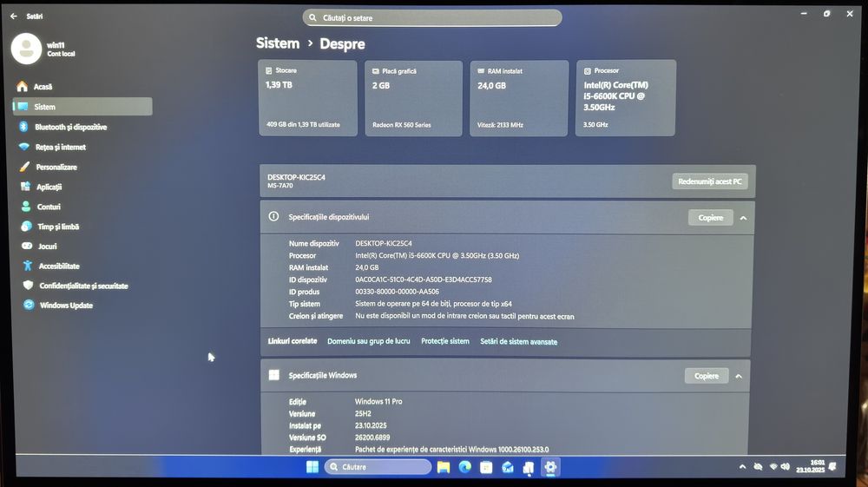Copy device specifications with Copiere
This screenshot has width=868, height=487.
(x=710, y=218)
